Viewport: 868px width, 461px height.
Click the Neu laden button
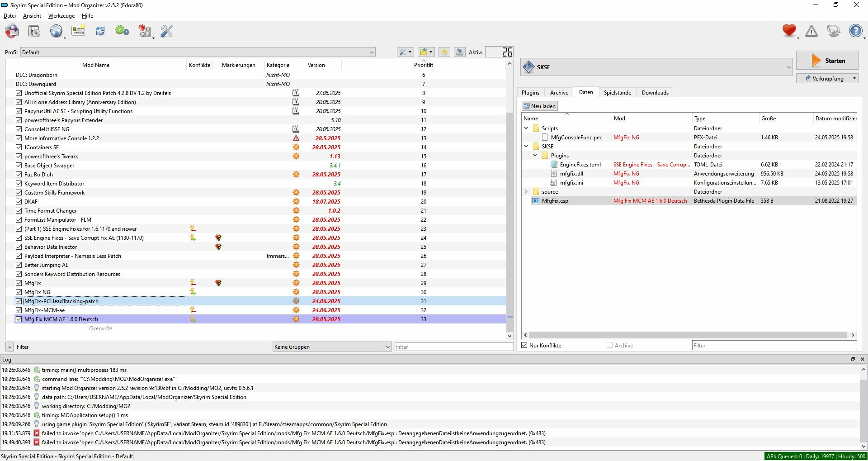point(540,106)
